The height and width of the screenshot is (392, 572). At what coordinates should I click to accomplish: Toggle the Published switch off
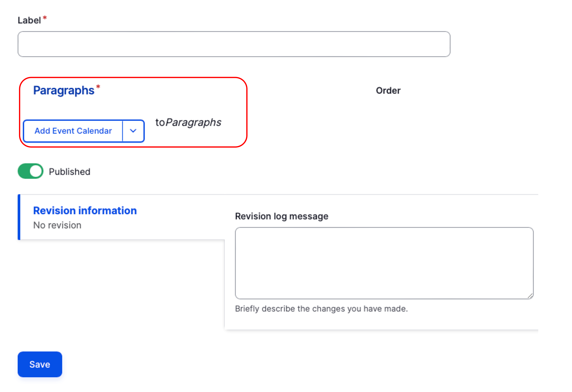[x=31, y=171]
